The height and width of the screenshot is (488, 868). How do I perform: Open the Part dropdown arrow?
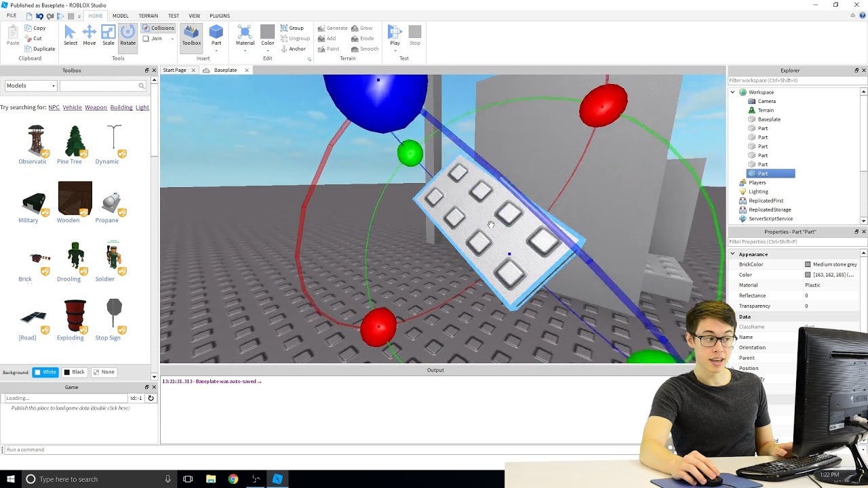click(216, 49)
